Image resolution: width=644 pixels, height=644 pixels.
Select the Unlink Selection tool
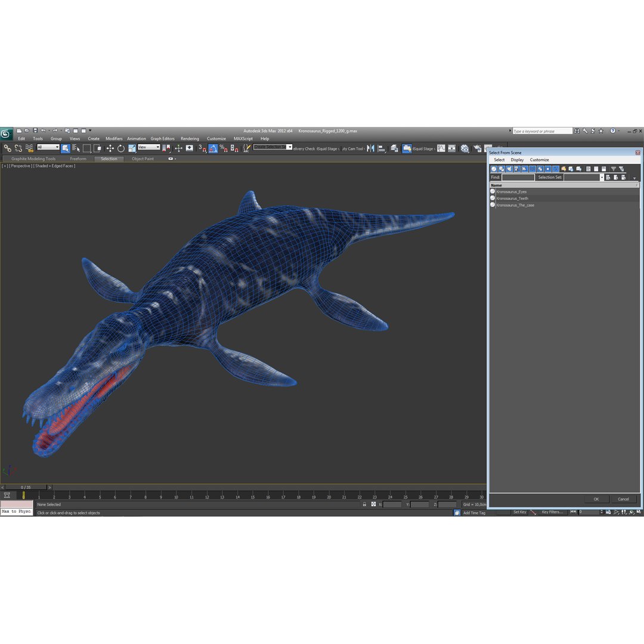coord(18,148)
